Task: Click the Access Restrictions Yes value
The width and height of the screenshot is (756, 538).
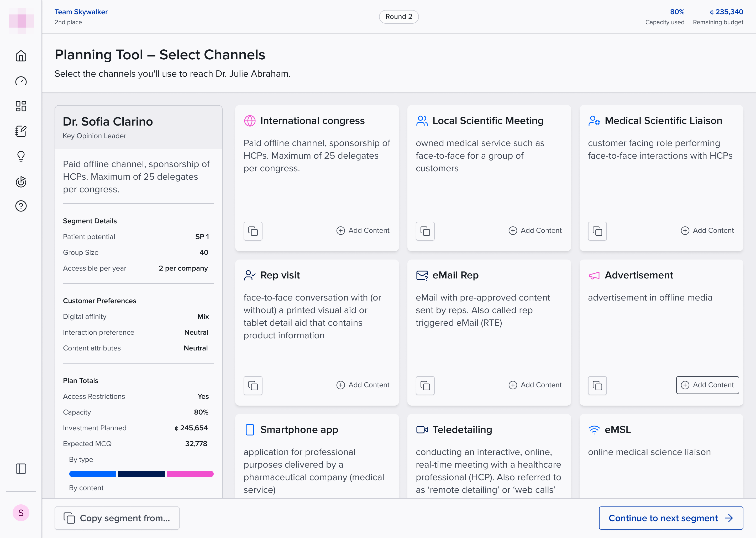Action: pyautogui.click(x=203, y=396)
